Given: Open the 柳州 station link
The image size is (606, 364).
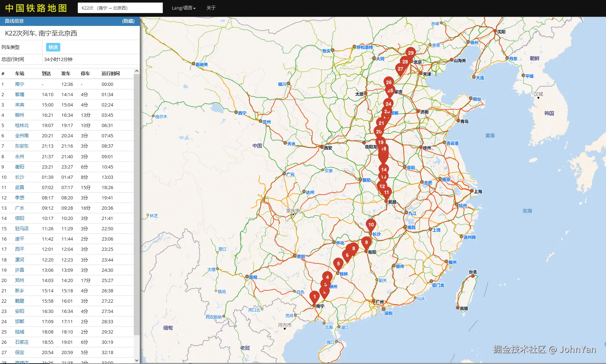Looking at the screenshot, I should [x=20, y=115].
